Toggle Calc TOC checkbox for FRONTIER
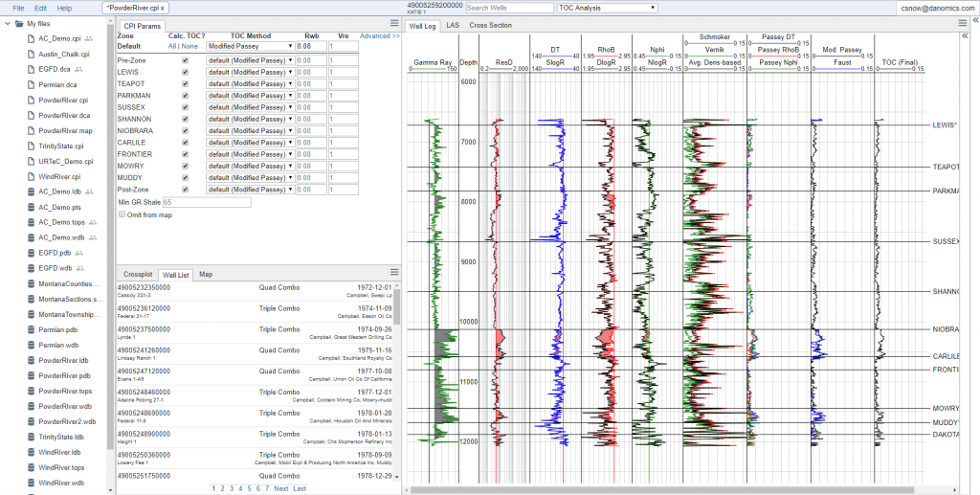The height and width of the screenshot is (495, 980). [x=185, y=154]
